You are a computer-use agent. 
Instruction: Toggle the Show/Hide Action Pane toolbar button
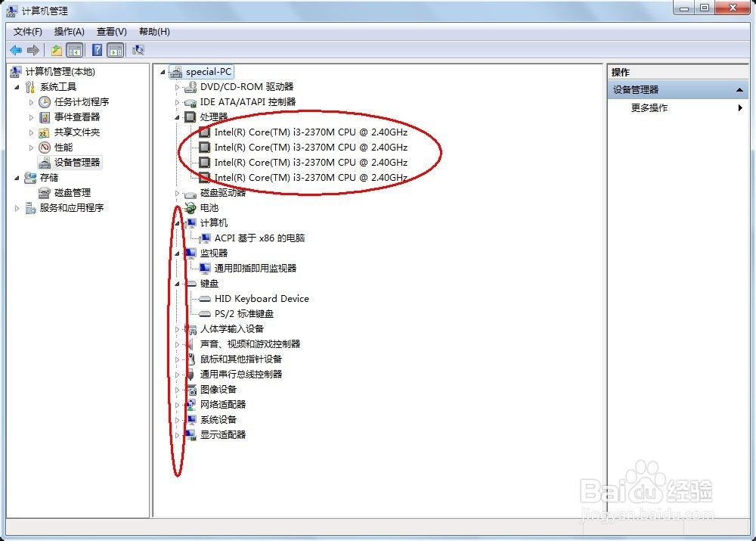[x=116, y=50]
